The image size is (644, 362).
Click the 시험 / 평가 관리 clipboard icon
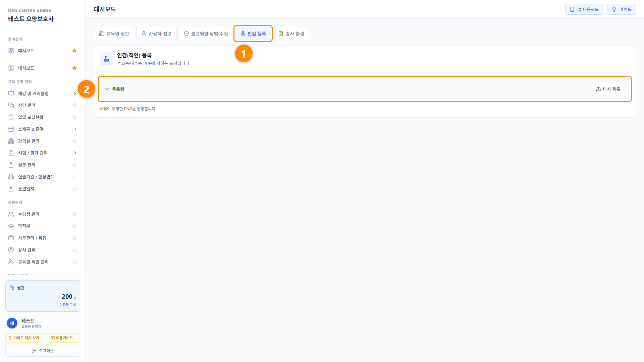pyautogui.click(x=11, y=153)
